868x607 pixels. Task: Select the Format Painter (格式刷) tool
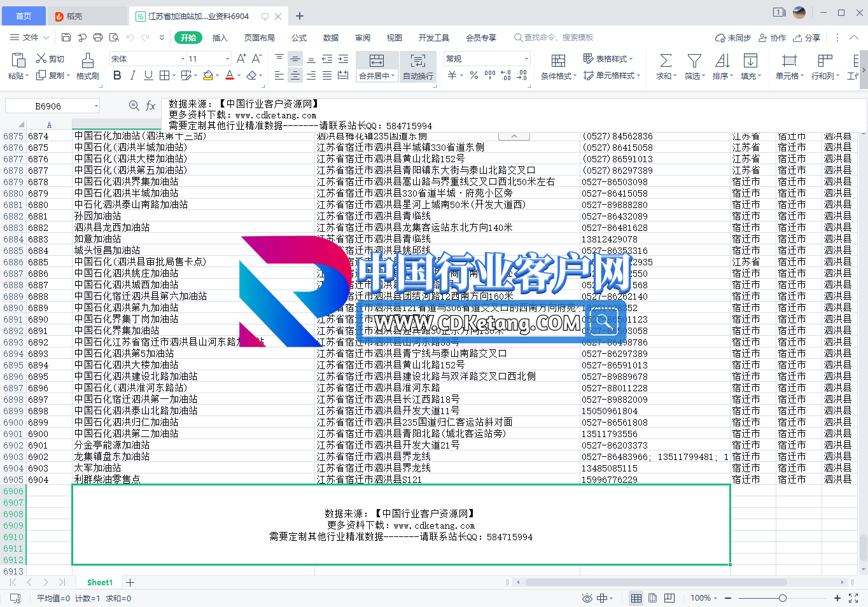coord(88,66)
